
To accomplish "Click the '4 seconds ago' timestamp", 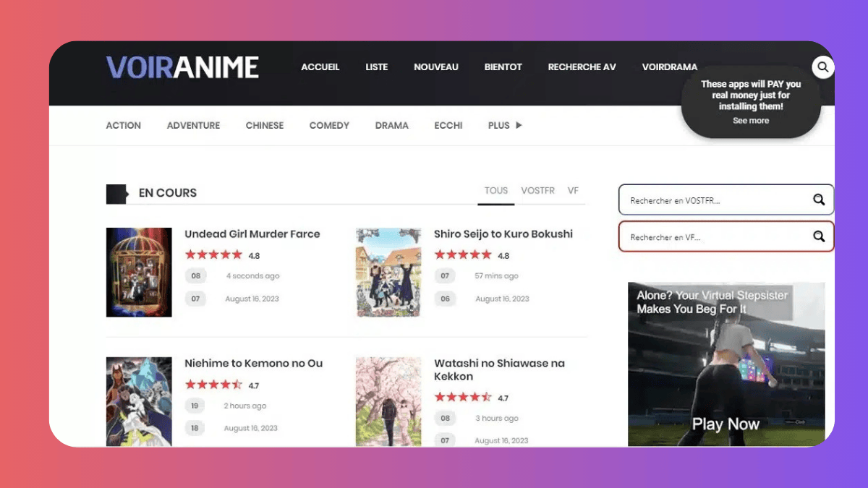I will coord(252,276).
